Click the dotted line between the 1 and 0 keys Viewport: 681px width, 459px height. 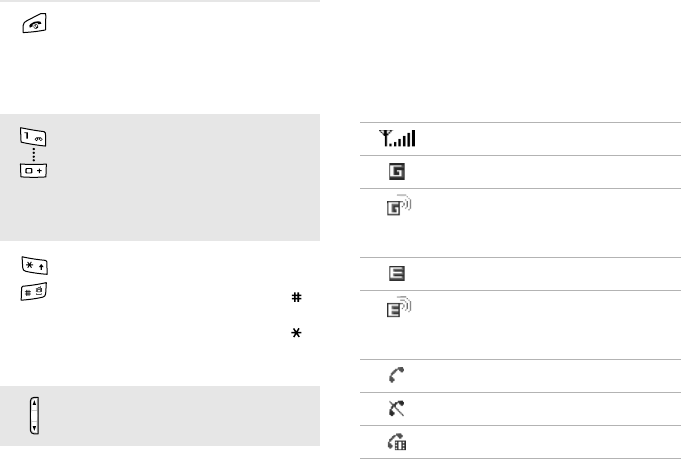click(34, 153)
